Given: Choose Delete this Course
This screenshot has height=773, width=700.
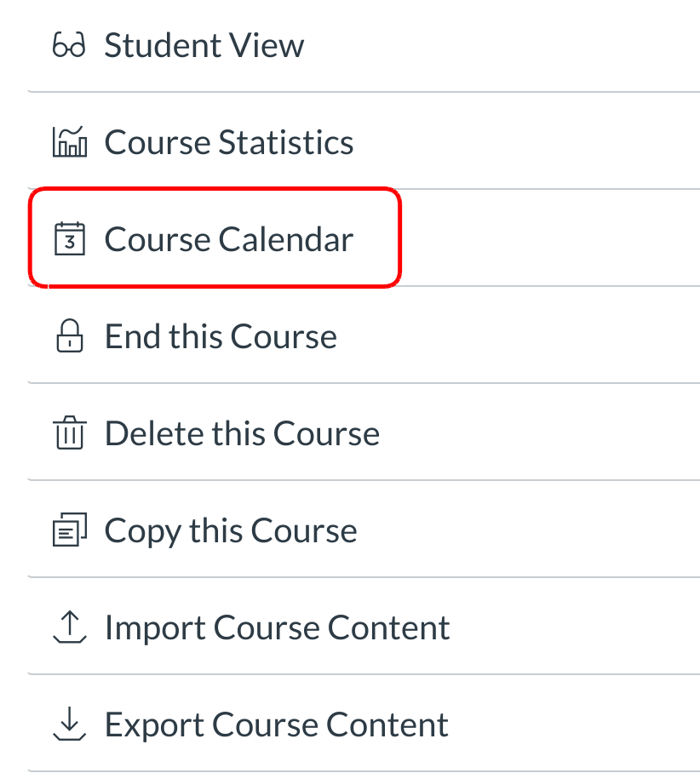Looking at the screenshot, I should point(242,434).
